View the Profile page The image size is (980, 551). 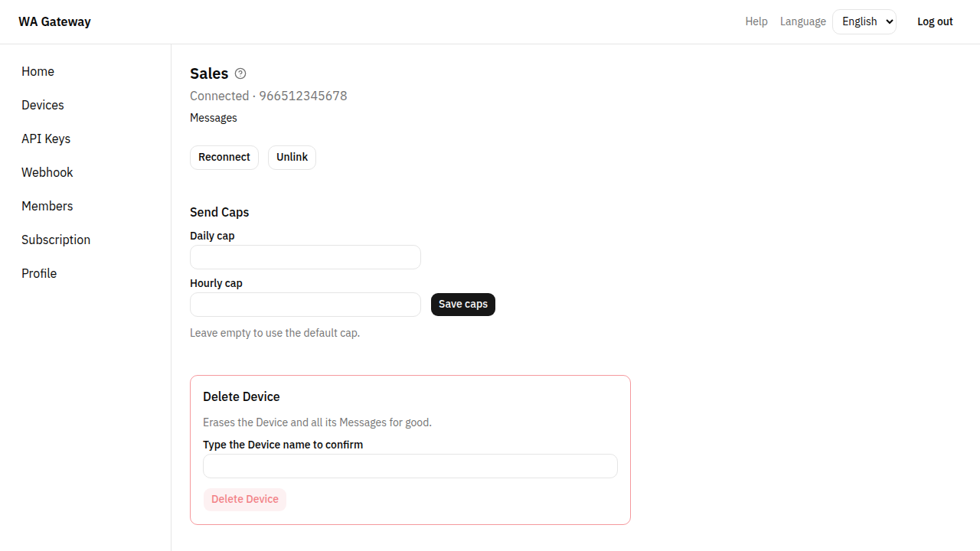point(39,273)
